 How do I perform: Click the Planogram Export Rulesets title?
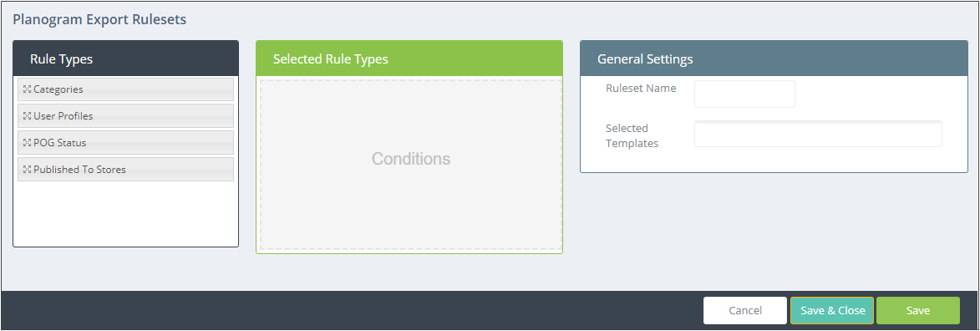[99, 19]
